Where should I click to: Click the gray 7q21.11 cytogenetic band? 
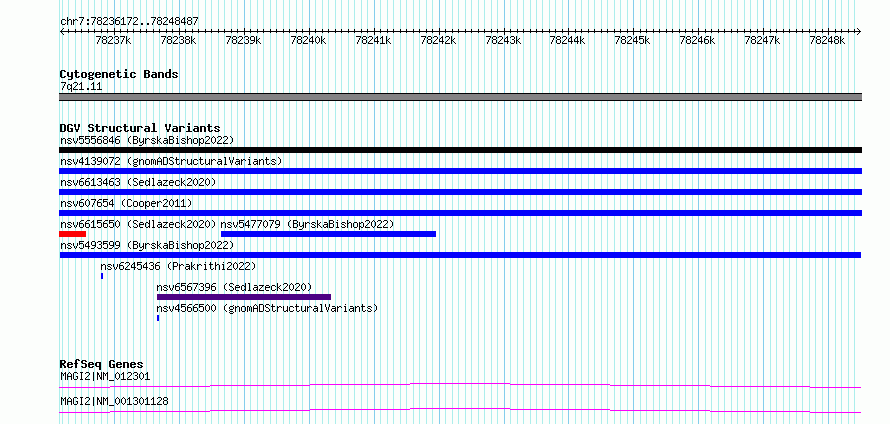coord(460,97)
